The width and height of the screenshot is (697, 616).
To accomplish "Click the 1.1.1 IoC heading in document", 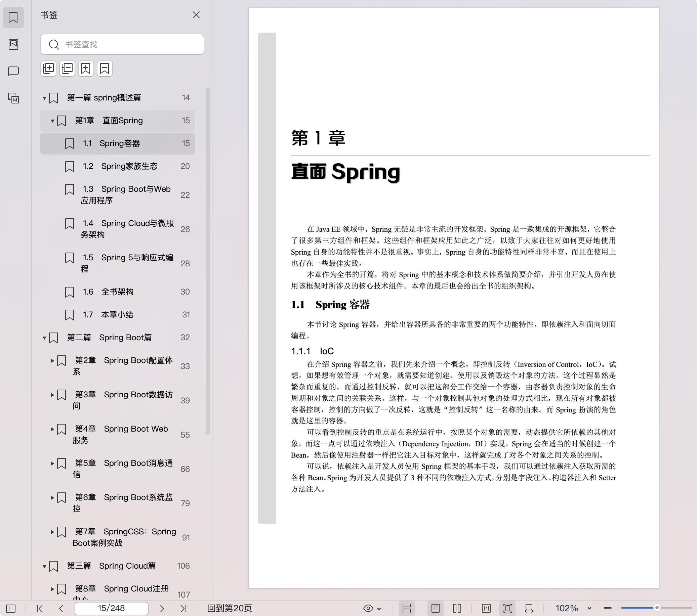I will coord(312,351).
